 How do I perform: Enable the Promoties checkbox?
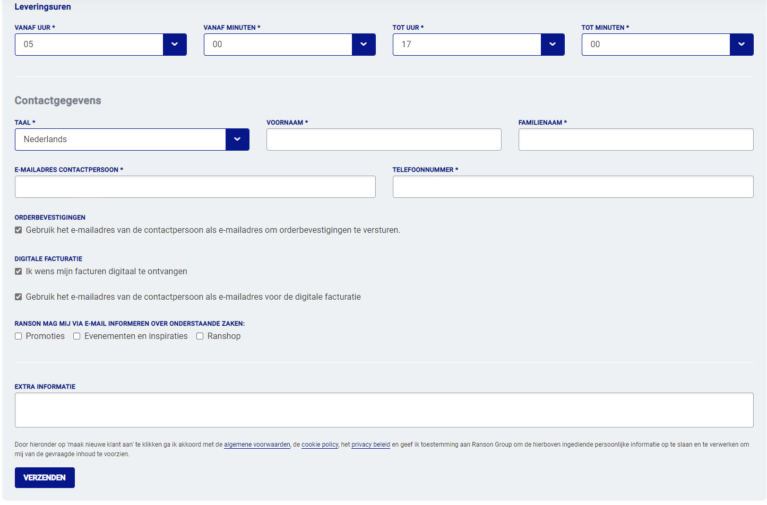[x=19, y=336]
